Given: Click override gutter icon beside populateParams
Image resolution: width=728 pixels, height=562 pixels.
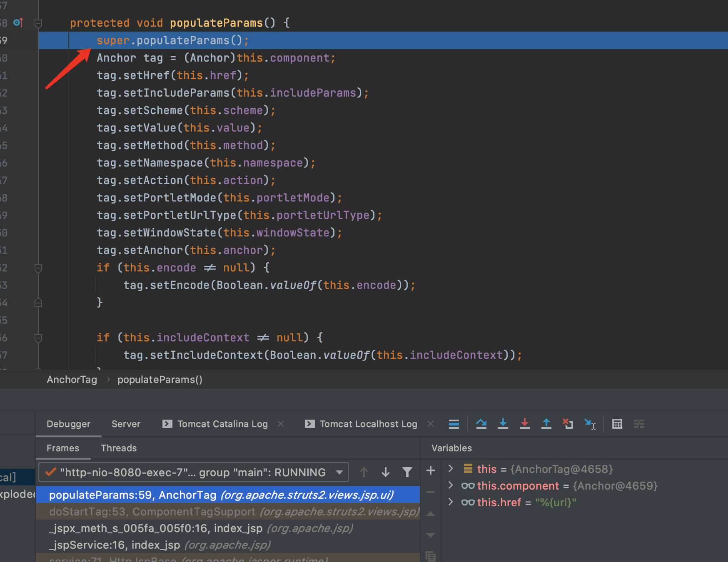Looking at the screenshot, I should point(18,22).
